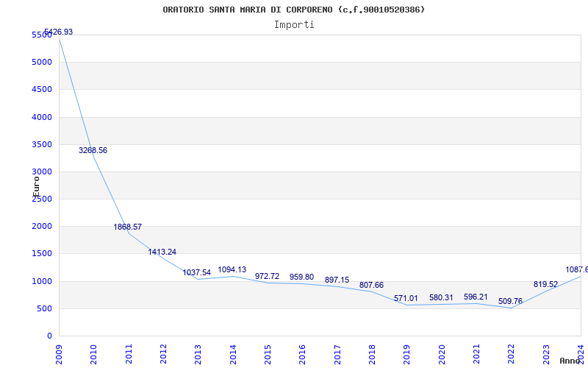
Task: Click the 'Euro' y-axis title
Action: (x=36, y=185)
